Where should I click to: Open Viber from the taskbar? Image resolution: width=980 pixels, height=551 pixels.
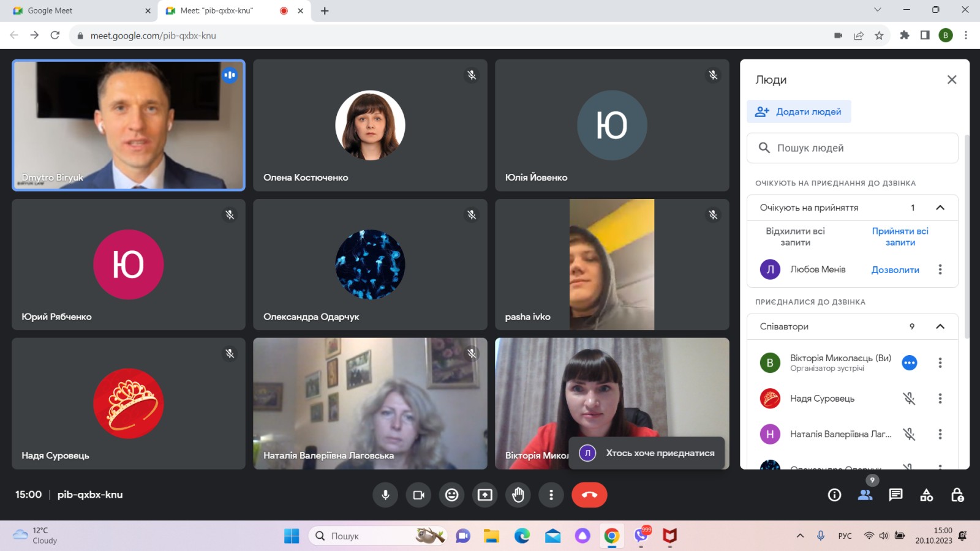point(641,536)
